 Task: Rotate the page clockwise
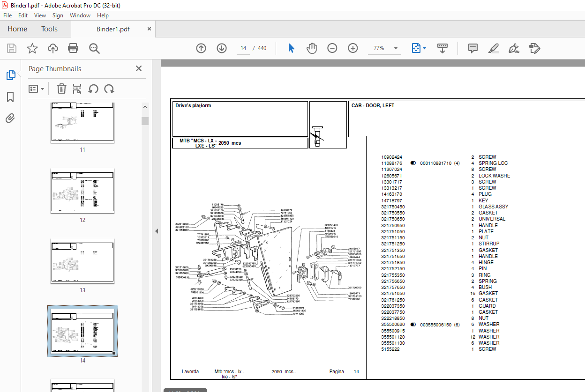click(109, 89)
